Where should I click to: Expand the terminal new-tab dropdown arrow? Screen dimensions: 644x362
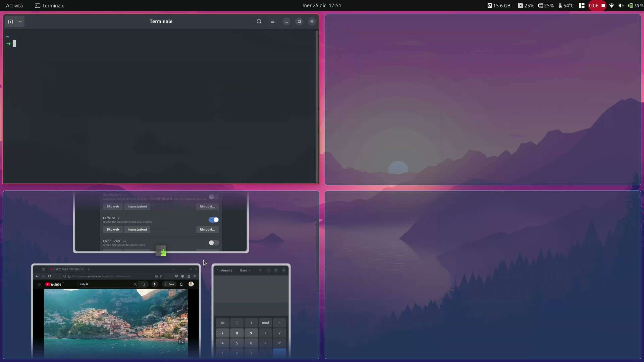click(x=20, y=21)
